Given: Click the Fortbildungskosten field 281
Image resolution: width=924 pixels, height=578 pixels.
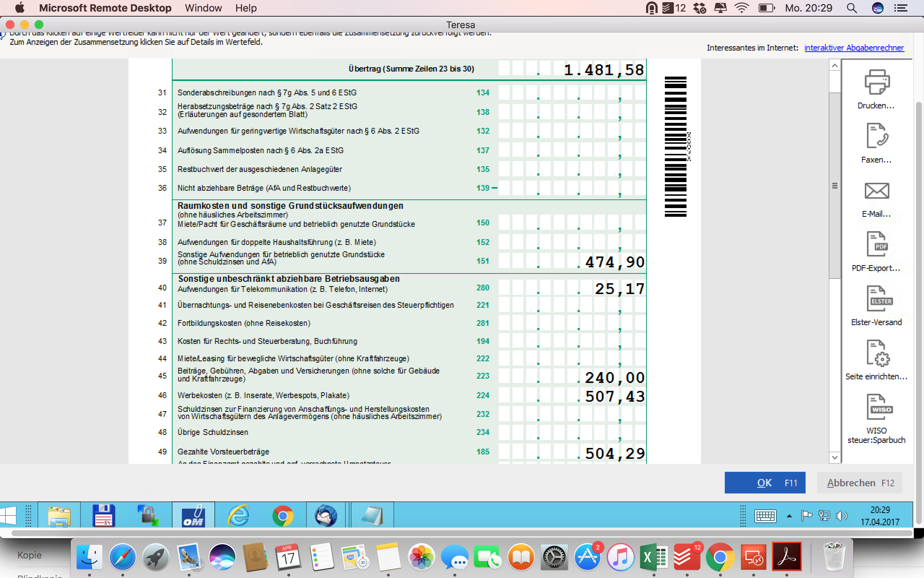Looking at the screenshot, I should pos(572,323).
